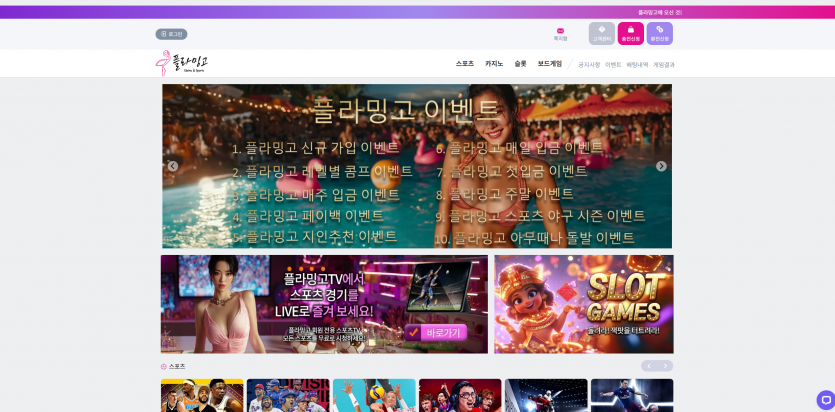Open the live chat bubble icon
The height and width of the screenshot is (412, 835).
tap(826, 400)
